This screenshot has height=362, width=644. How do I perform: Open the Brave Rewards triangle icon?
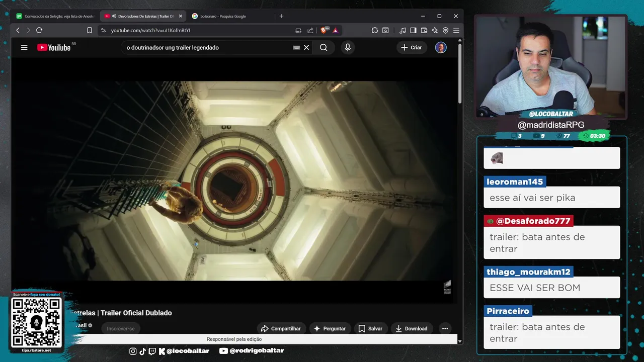[x=335, y=30]
